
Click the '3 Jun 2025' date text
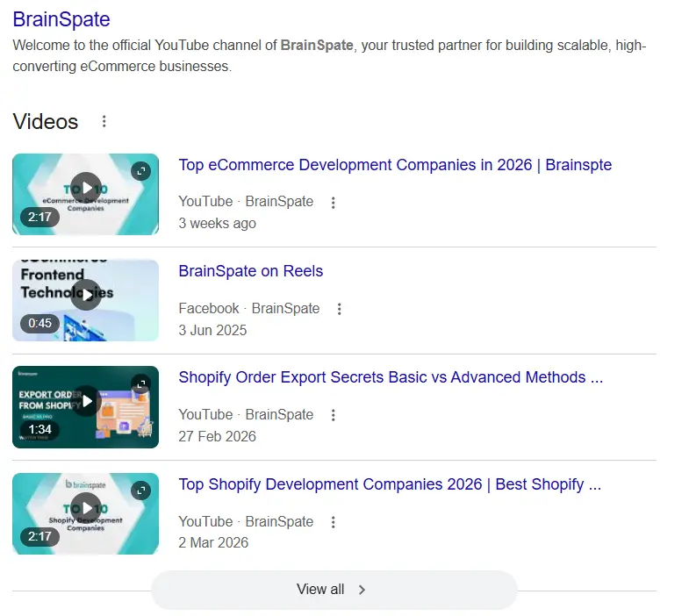212,330
